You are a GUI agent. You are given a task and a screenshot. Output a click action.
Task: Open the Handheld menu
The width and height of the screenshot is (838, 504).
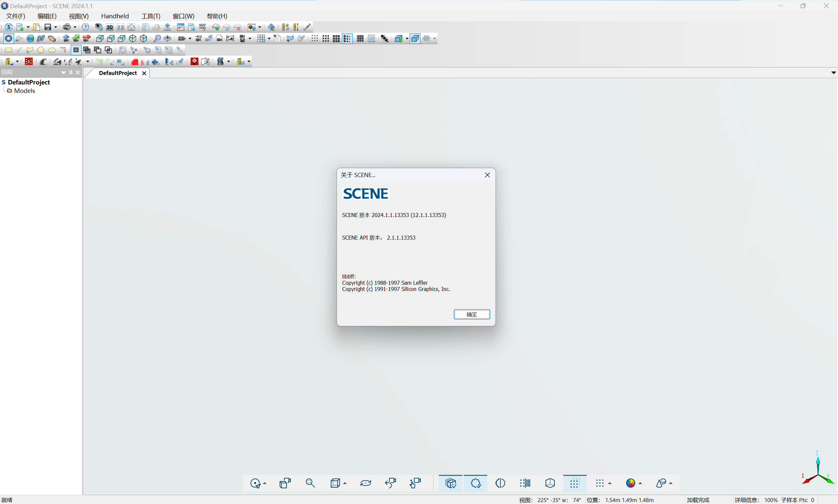115,16
